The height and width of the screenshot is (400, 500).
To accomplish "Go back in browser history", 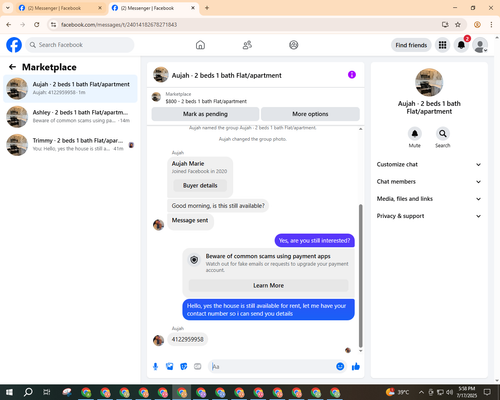I will pos(9,25).
